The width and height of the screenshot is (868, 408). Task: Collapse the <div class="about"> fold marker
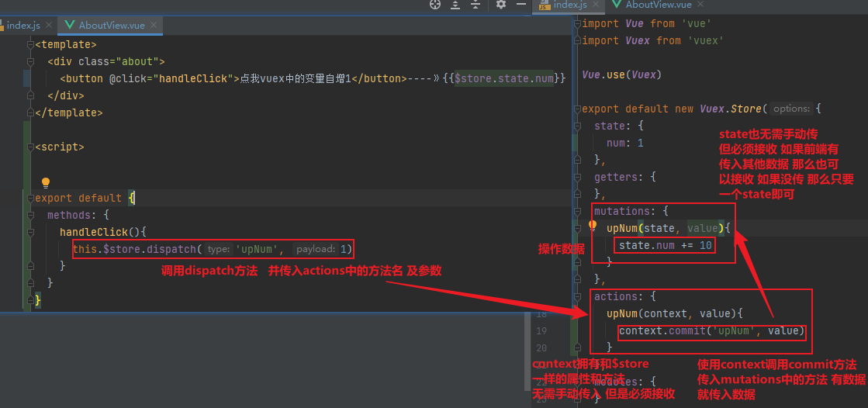tap(31, 61)
